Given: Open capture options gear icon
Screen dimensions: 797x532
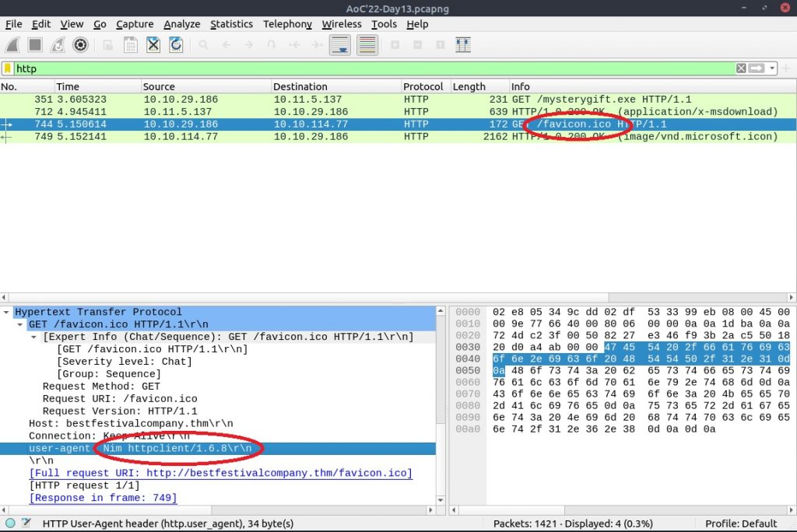Looking at the screenshot, I should (80, 45).
